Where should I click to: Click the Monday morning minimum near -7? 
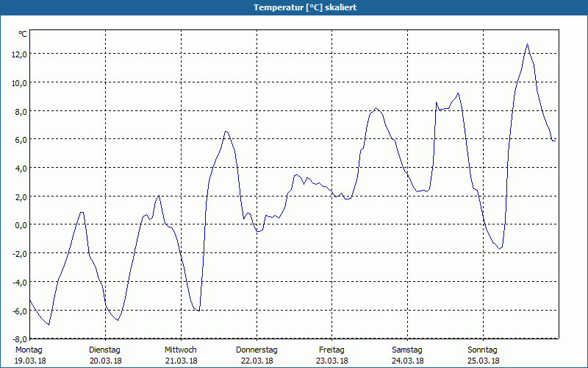(x=49, y=325)
